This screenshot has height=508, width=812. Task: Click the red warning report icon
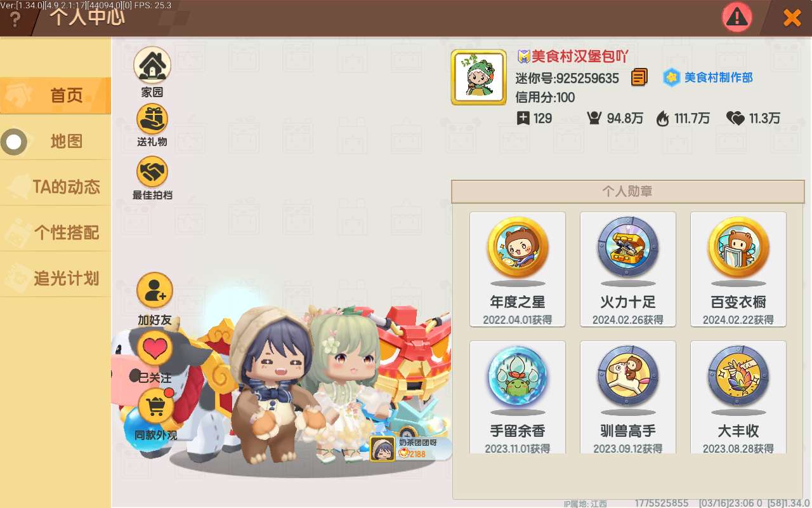737,17
